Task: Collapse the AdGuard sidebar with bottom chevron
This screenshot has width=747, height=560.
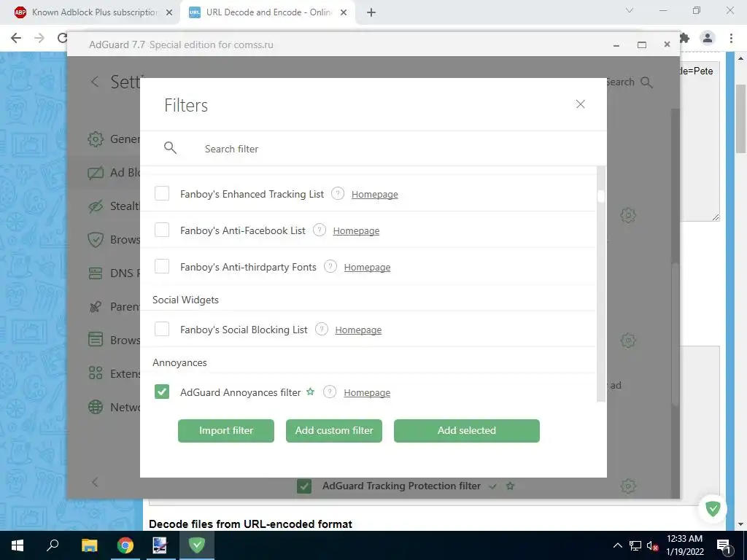Action: [95, 482]
